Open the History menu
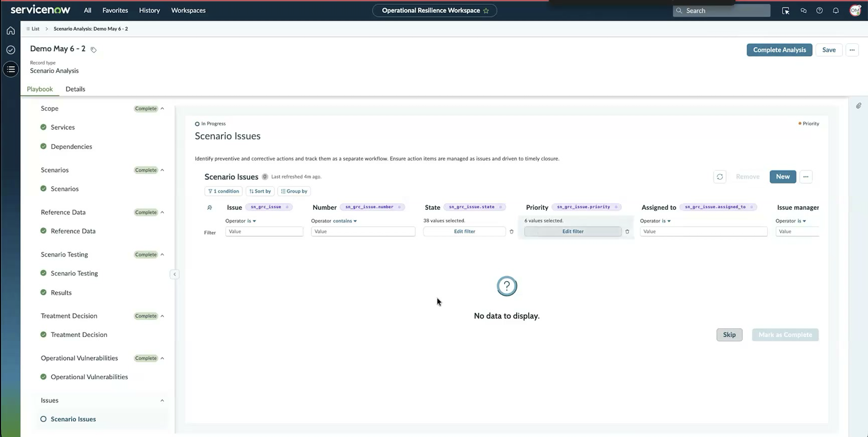The width and height of the screenshot is (868, 437). click(x=150, y=11)
